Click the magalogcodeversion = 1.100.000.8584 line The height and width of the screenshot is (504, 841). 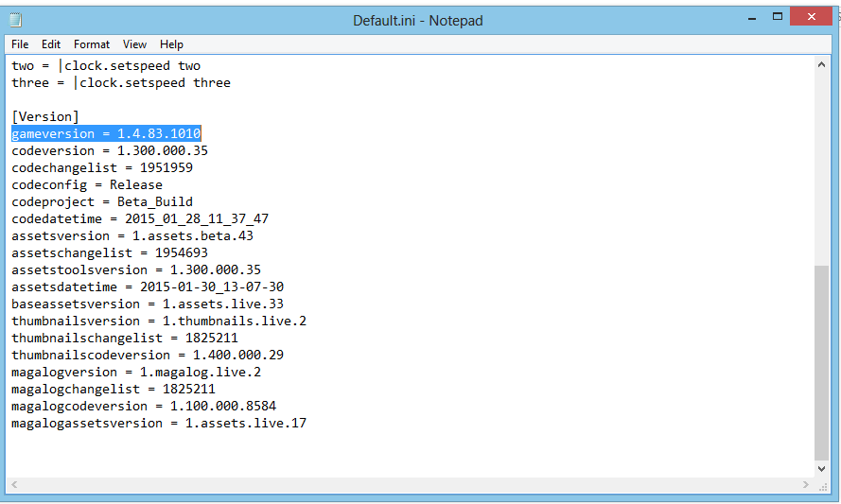click(144, 407)
